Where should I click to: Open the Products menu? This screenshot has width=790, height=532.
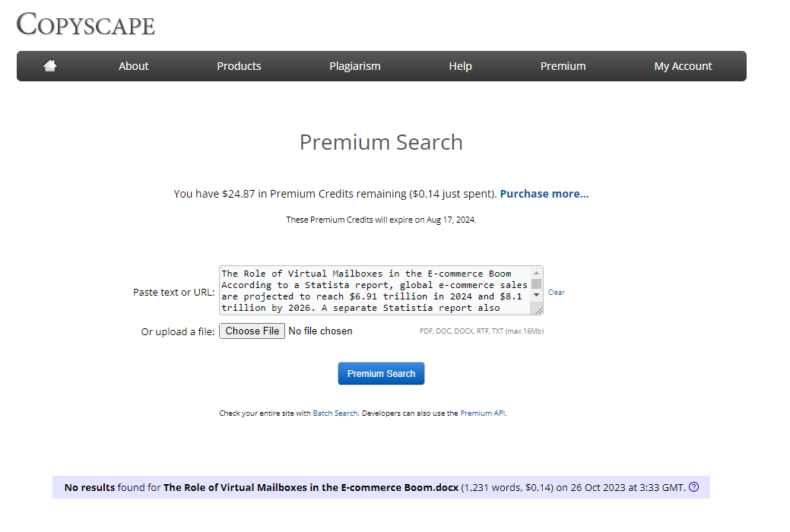239,66
